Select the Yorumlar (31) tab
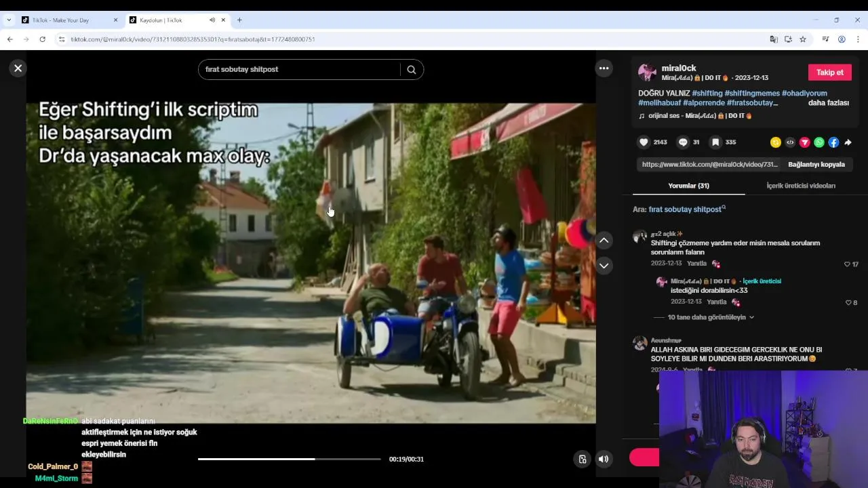Viewport: 868px width, 488px height. pyautogui.click(x=688, y=186)
